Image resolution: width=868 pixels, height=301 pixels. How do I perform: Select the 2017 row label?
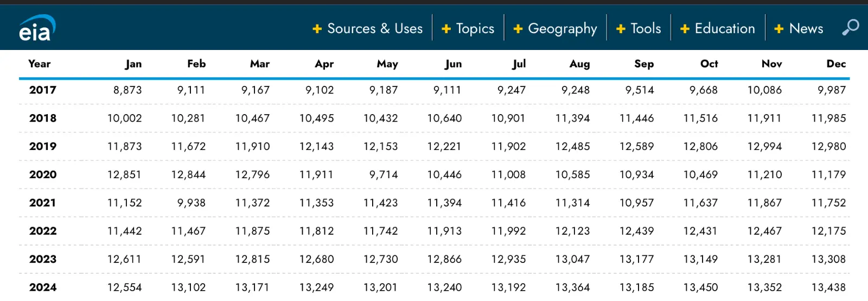43,90
